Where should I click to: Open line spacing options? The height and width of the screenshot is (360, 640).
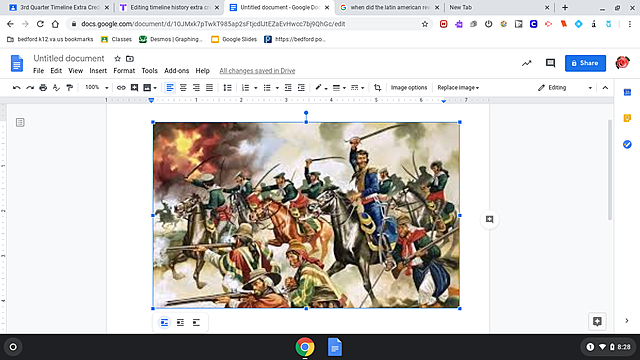click(228, 87)
